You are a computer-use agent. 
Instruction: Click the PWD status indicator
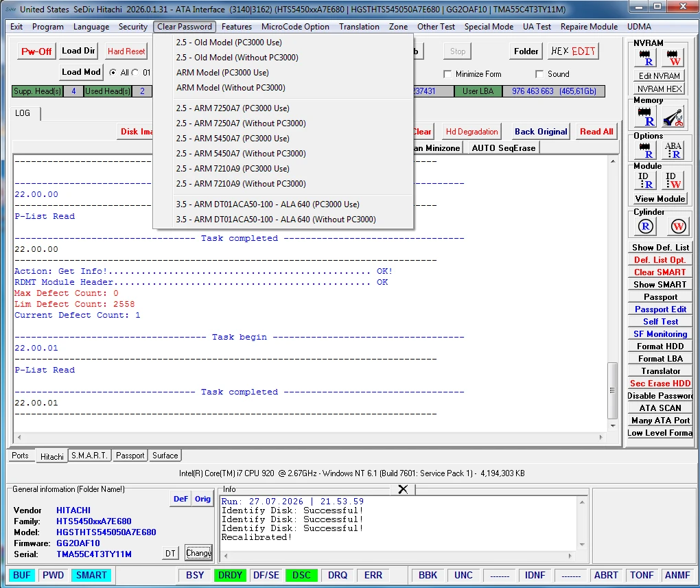tap(53, 575)
